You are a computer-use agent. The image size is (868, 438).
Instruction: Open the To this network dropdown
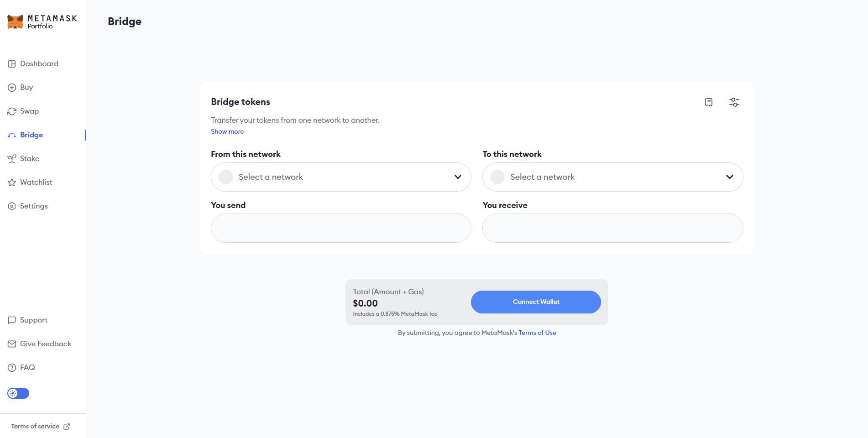coord(613,177)
